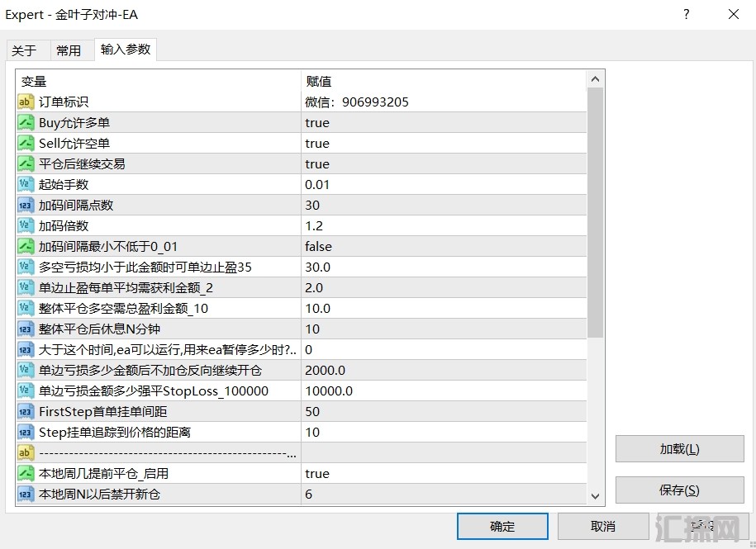The height and width of the screenshot is (549, 756).
Task: Click the bool icon beside Buy允许多单
Action: (26, 122)
